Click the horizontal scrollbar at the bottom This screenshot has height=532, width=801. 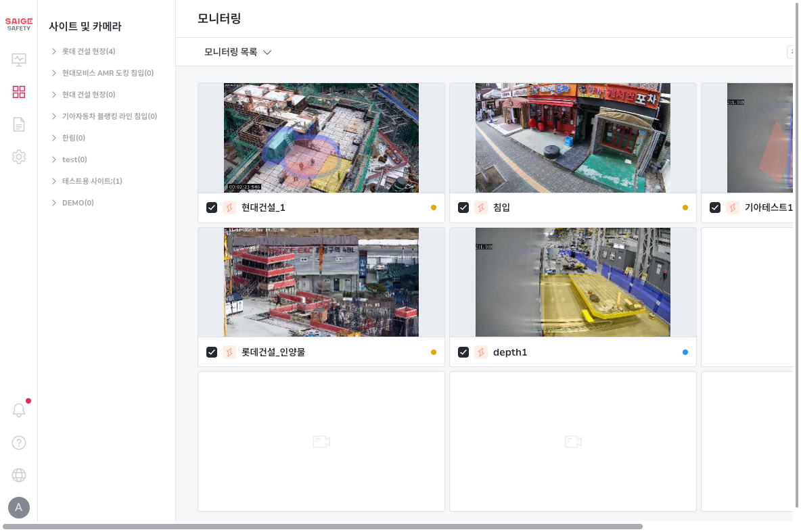point(322,527)
